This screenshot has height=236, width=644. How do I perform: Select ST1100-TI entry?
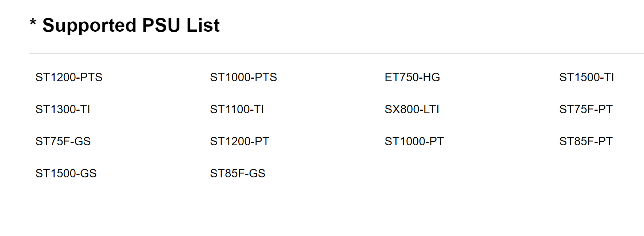pos(237,109)
